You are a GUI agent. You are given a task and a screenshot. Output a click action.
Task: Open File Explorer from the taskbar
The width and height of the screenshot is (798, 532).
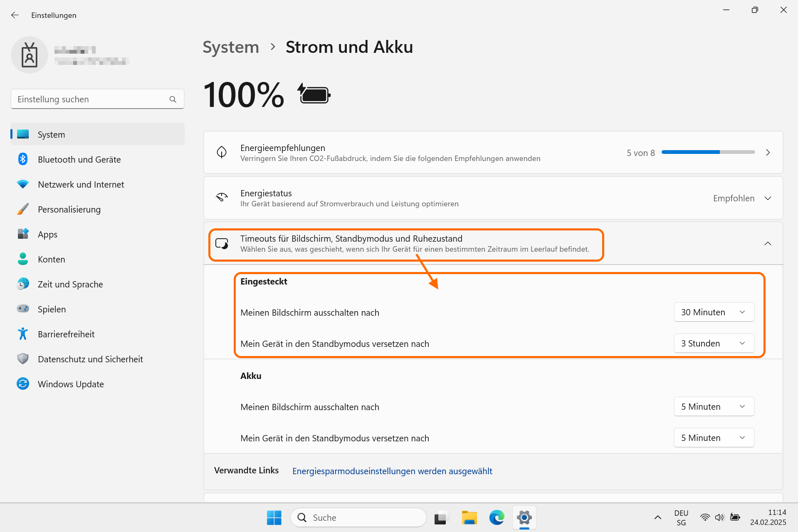[x=469, y=517]
